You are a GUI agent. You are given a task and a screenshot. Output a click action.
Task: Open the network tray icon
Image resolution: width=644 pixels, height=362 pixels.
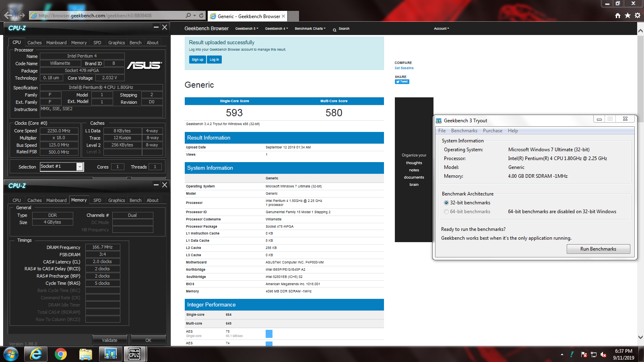[x=594, y=354]
